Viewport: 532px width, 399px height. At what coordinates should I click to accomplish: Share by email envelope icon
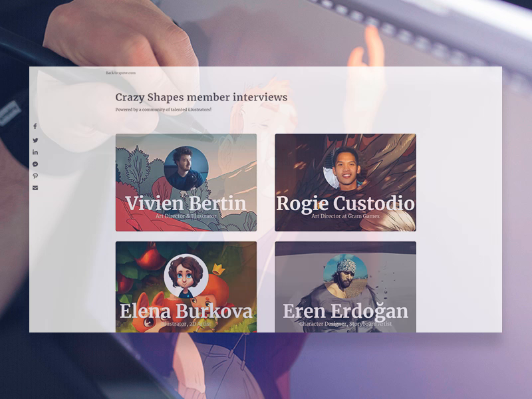click(35, 188)
